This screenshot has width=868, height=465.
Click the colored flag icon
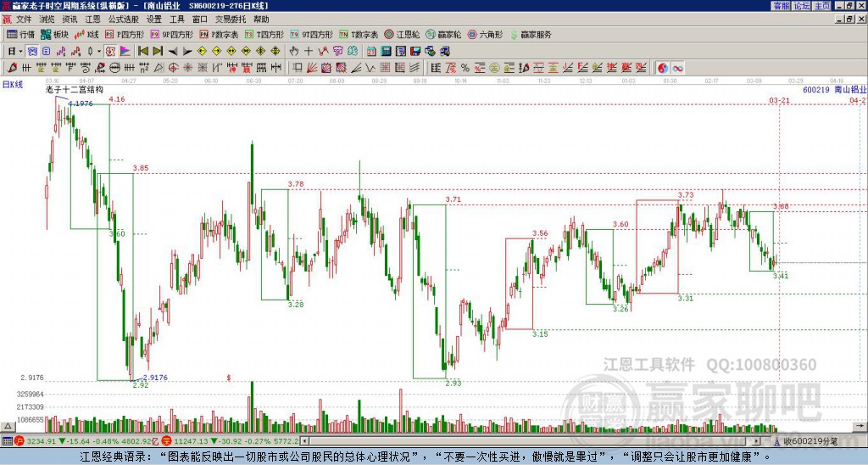point(125,51)
